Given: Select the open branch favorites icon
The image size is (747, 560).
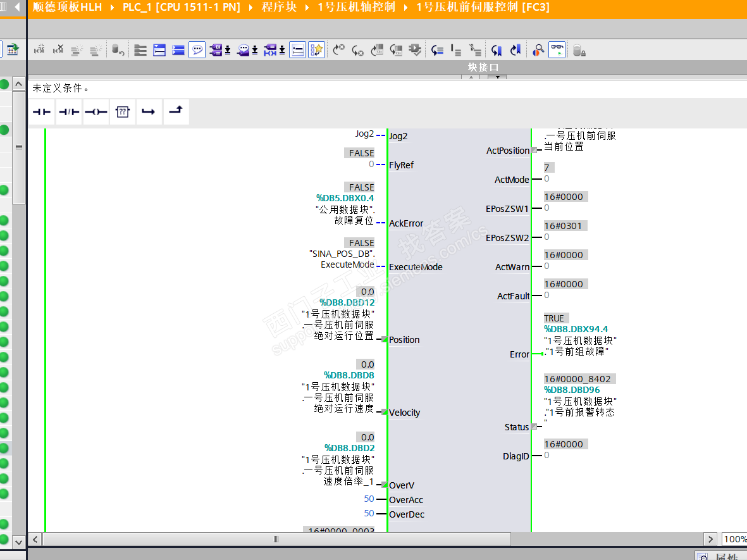Looking at the screenshot, I should [x=149, y=112].
